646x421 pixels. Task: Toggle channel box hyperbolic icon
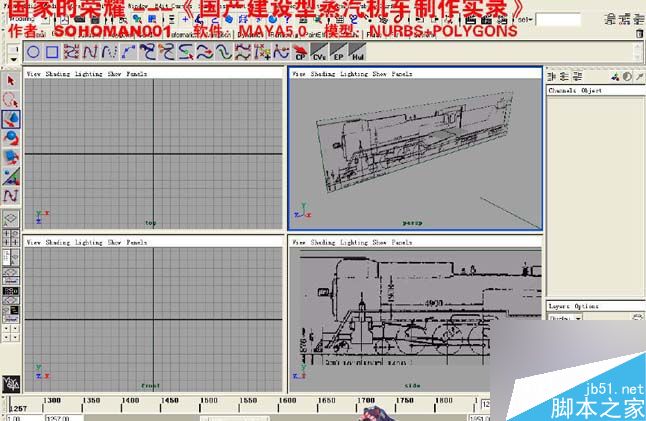tap(639, 76)
